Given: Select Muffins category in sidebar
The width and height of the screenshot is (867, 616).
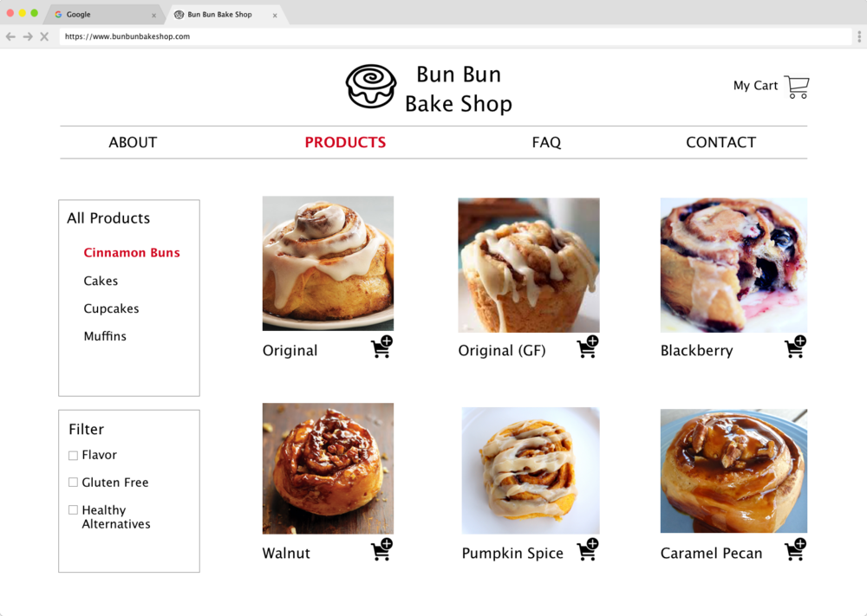Looking at the screenshot, I should click(x=105, y=336).
